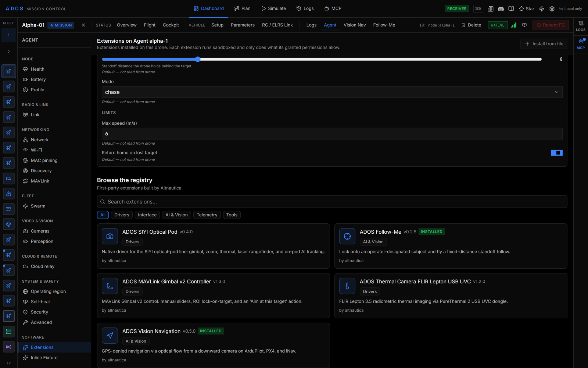Open Perception under Video & Vision
Screen dimensions: 588x368
point(54,241)
